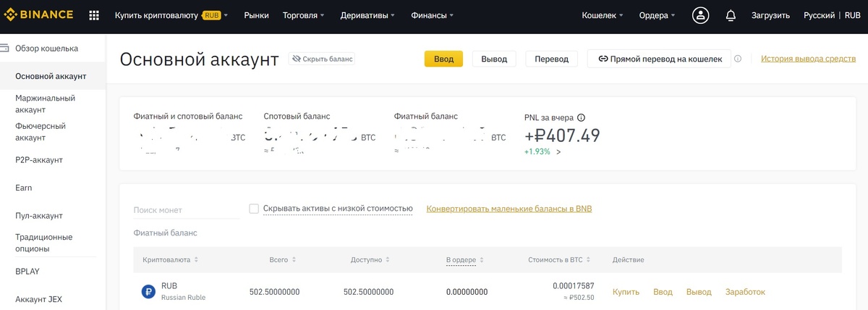Click the Вывод withdraw button in header
Screen dimensions: 868x310
coord(494,59)
